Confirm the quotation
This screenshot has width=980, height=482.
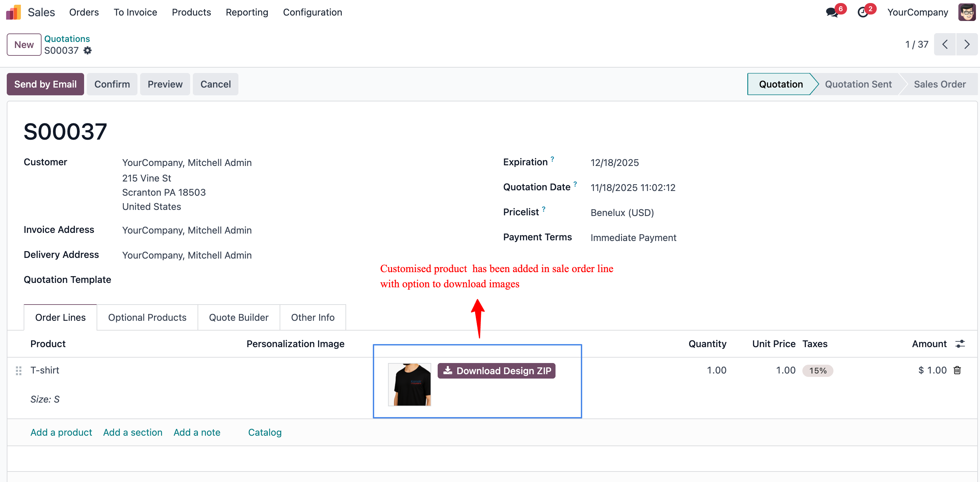tap(112, 84)
